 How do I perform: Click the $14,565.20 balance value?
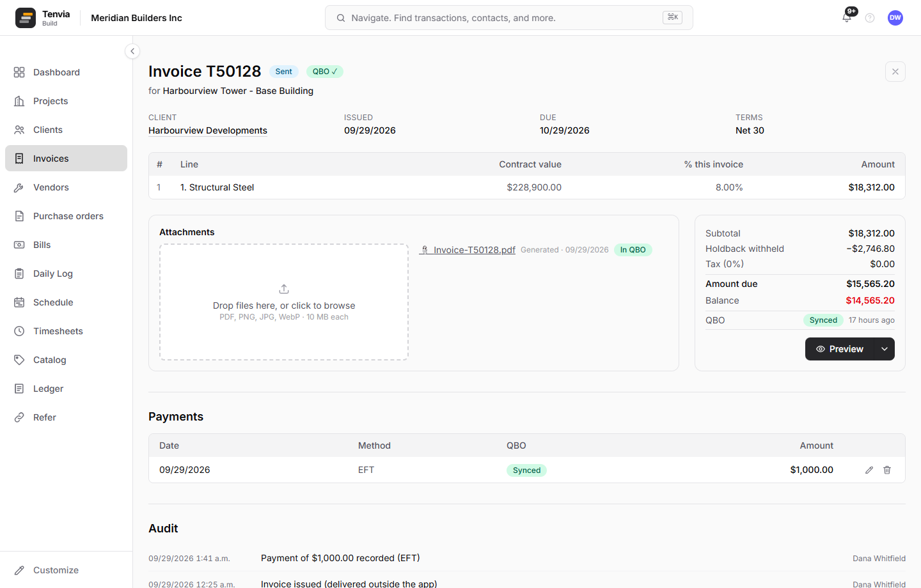[x=870, y=300]
